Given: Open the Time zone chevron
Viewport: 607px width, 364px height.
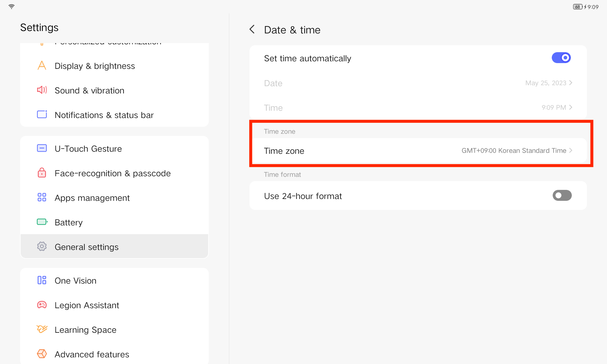Looking at the screenshot, I should pyautogui.click(x=571, y=150).
